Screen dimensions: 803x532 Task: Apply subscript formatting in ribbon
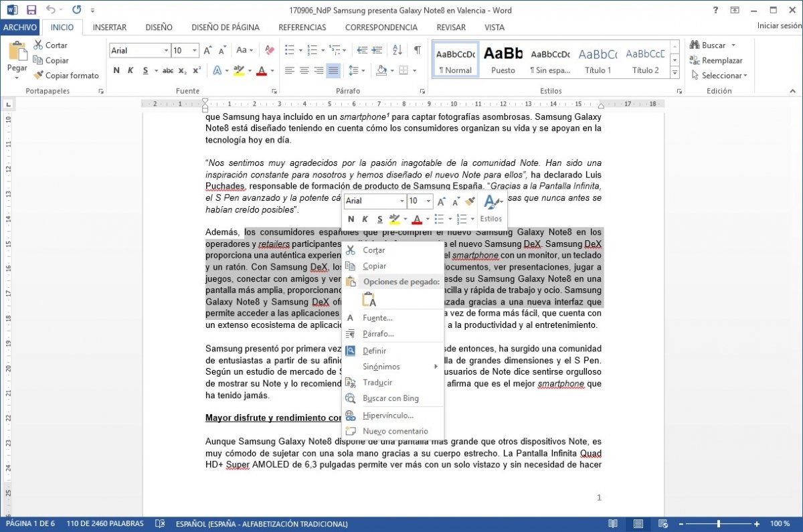point(183,70)
